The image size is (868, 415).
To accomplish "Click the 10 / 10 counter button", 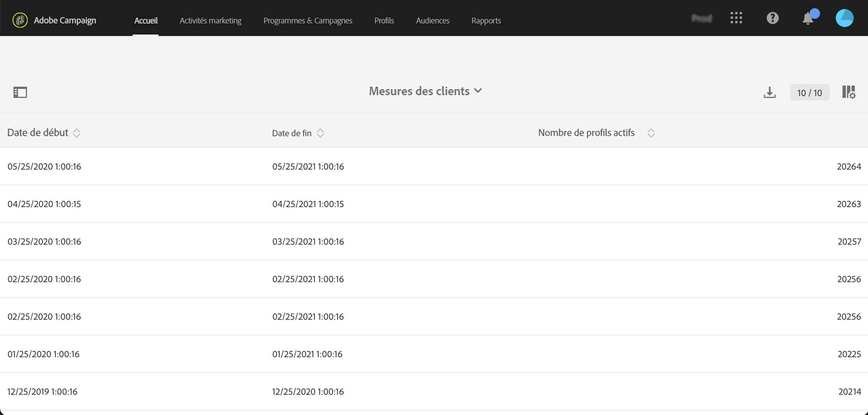I will click(x=809, y=93).
